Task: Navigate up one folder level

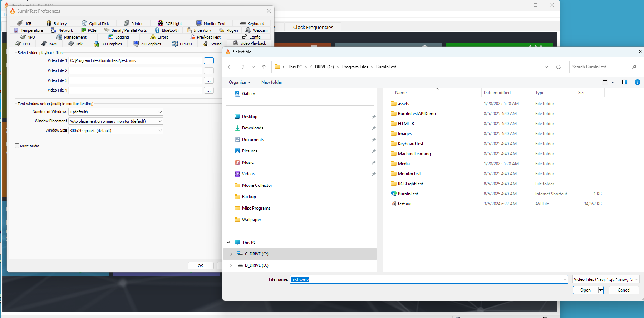Action: [264, 67]
